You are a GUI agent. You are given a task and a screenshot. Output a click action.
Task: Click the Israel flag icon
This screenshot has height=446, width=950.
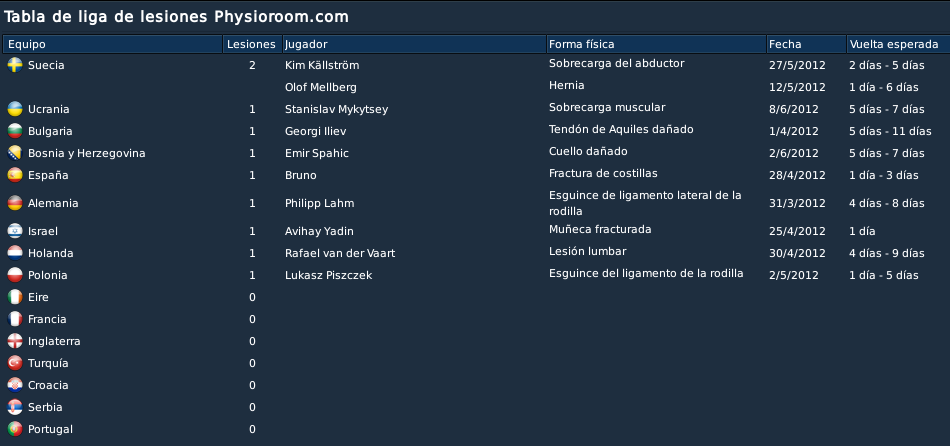pos(15,231)
